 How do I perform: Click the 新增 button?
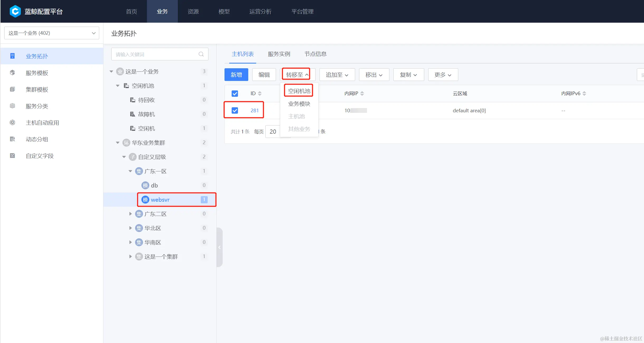click(236, 75)
